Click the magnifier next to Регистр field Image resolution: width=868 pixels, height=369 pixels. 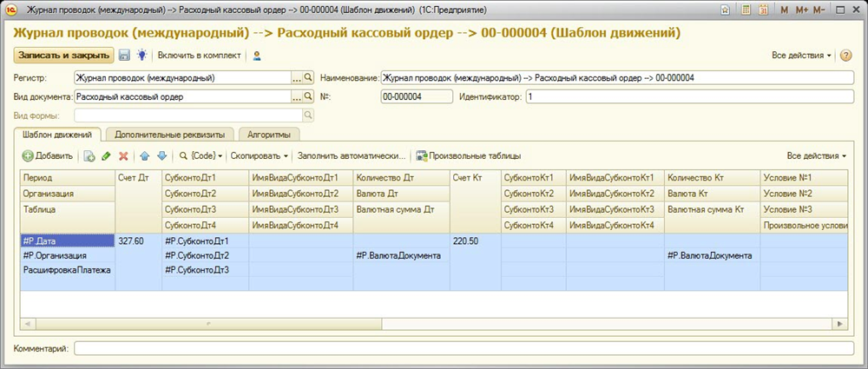pyautogui.click(x=309, y=78)
